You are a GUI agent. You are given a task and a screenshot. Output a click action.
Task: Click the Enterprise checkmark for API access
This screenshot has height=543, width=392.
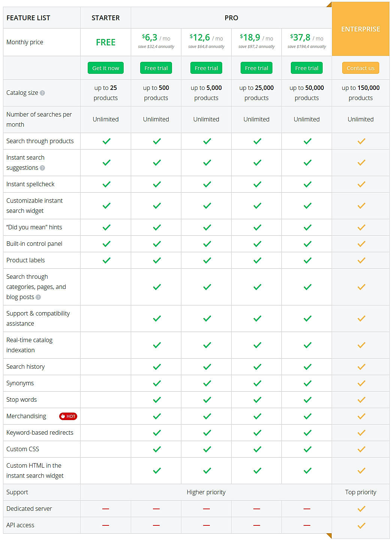click(361, 525)
